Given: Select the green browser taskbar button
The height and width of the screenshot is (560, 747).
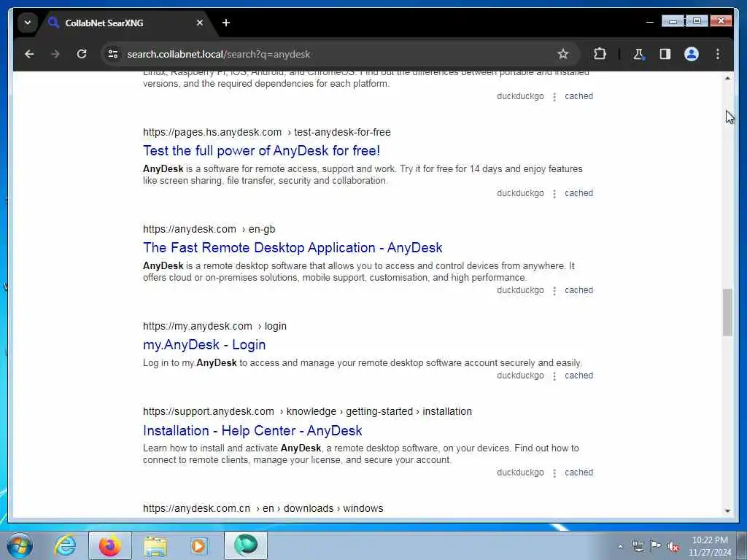Looking at the screenshot, I should tap(245, 545).
